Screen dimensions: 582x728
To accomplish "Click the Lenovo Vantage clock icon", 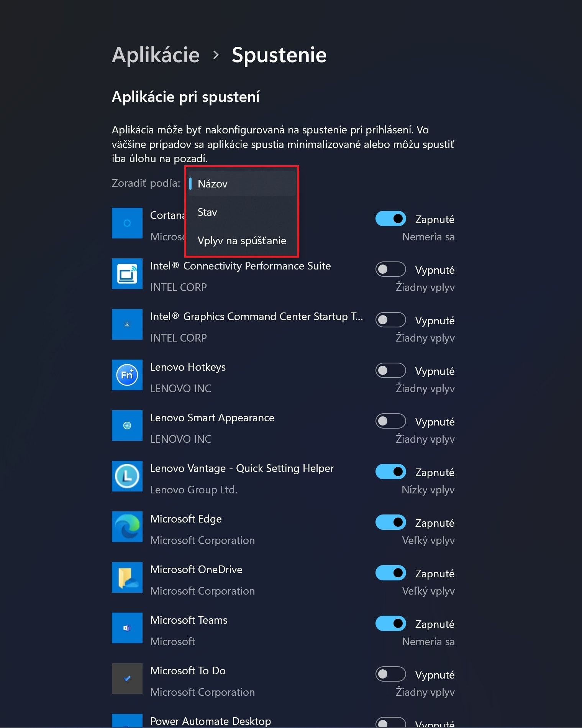I will pos(127,476).
